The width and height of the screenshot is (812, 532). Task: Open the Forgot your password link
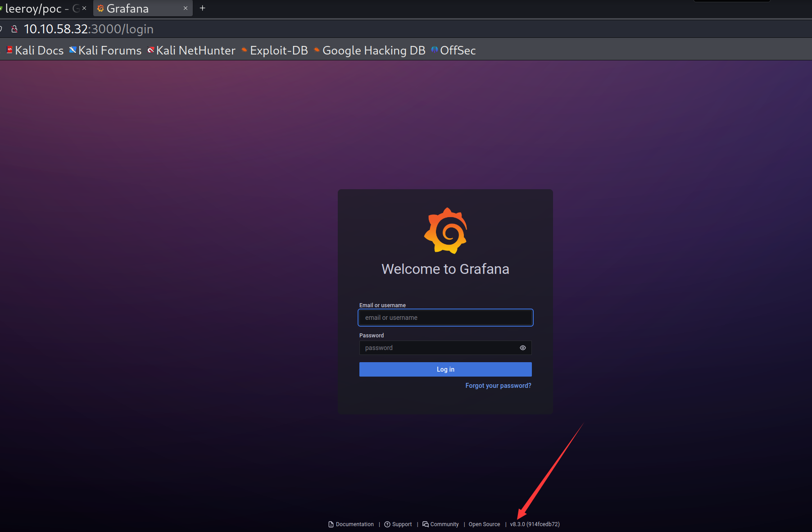coord(498,386)
